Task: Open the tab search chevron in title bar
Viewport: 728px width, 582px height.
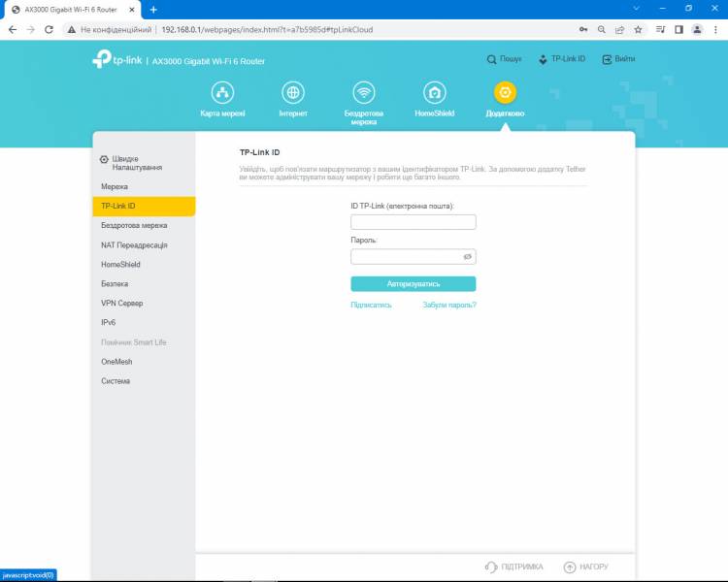Action: 636,9
